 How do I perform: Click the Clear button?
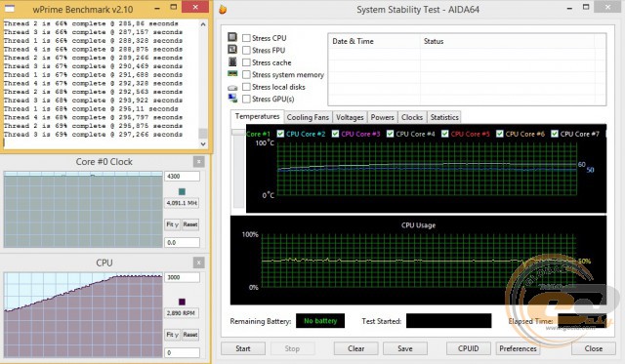pyautogui.click(x=355, y=348)
